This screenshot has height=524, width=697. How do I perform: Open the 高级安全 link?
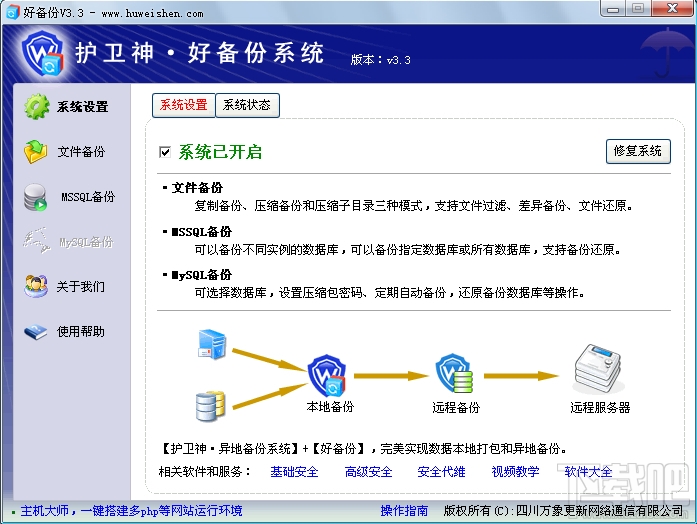point(369,472)
